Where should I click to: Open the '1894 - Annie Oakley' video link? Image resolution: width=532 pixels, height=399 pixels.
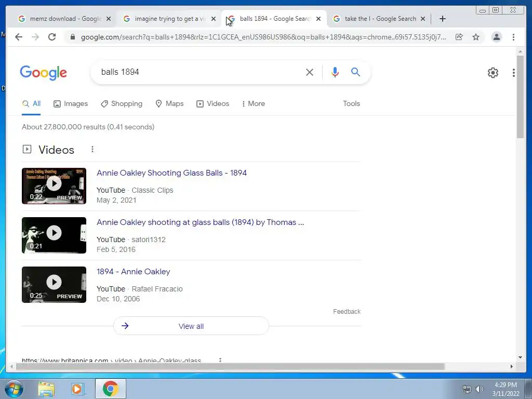coord(134,272)
